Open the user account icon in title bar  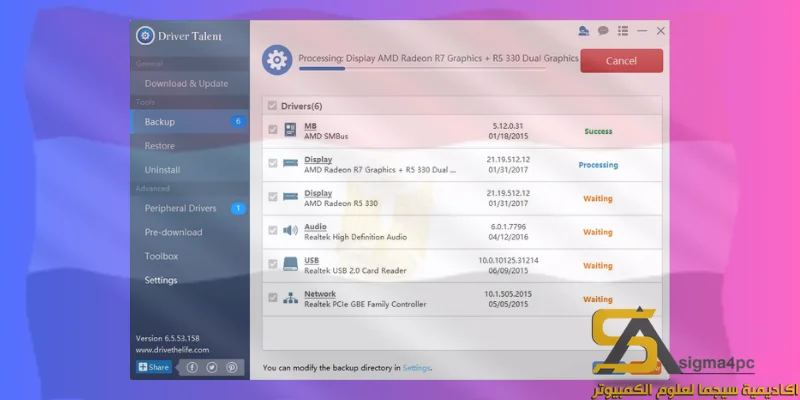point(584,31)
